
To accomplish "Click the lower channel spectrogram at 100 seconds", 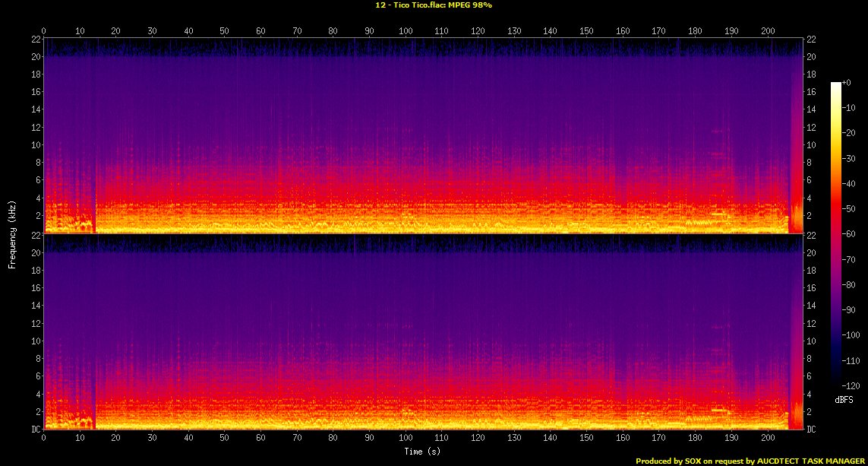I will pos(406,342).
